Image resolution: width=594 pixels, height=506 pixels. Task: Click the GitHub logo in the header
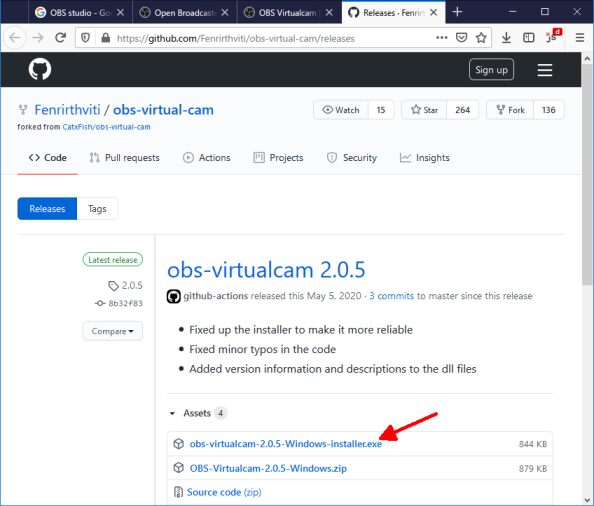click(x=40, y=69)
